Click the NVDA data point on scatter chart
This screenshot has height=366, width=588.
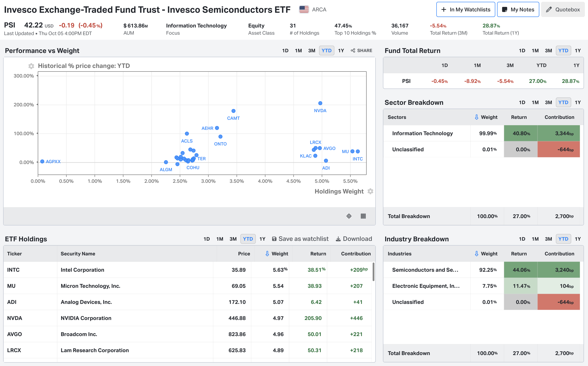(x=320, y=103)
